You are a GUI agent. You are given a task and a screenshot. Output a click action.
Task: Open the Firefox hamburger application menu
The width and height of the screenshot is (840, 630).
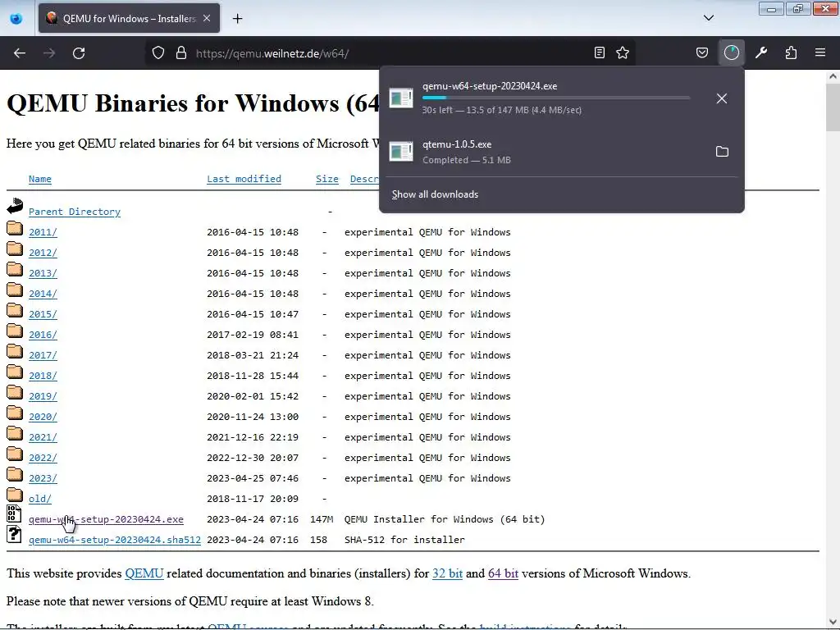(820, 52)
